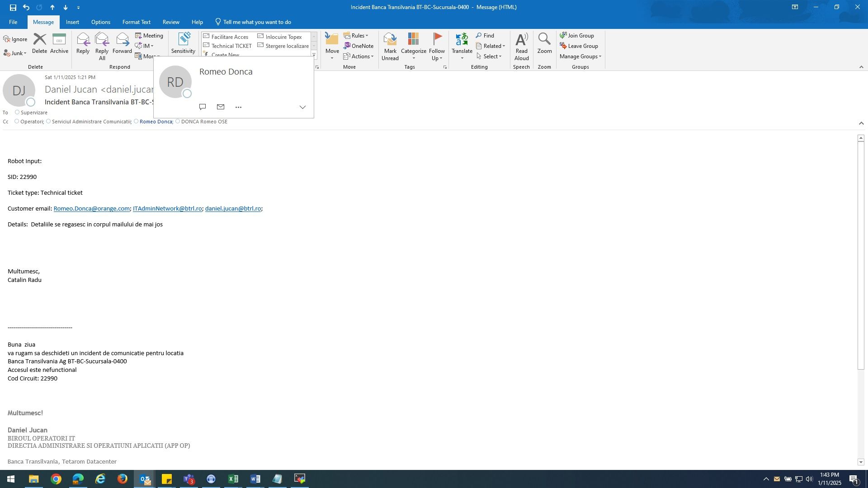This screenshot has height=488, width=868.
Task: Select the DONCA Romeo OSE radio button
Action: point(178,121)
